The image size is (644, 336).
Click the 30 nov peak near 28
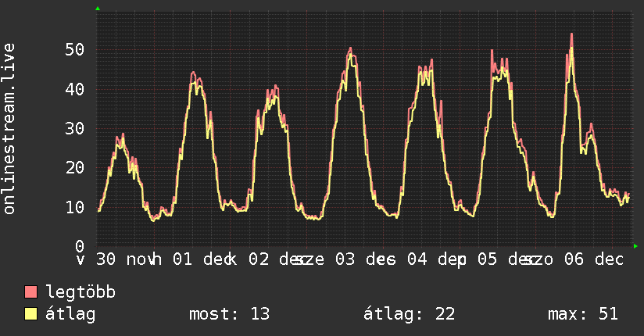[123, 134]
